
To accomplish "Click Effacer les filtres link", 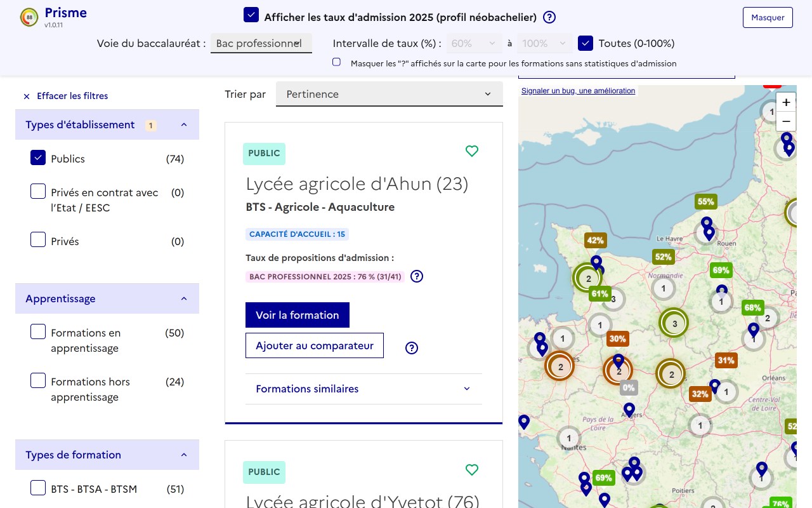I will [66, 96].
